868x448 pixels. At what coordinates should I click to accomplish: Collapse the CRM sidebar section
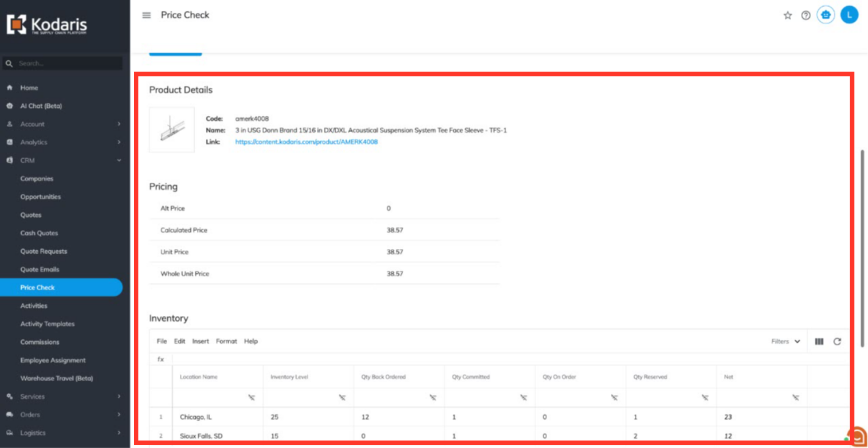[119, 160]
